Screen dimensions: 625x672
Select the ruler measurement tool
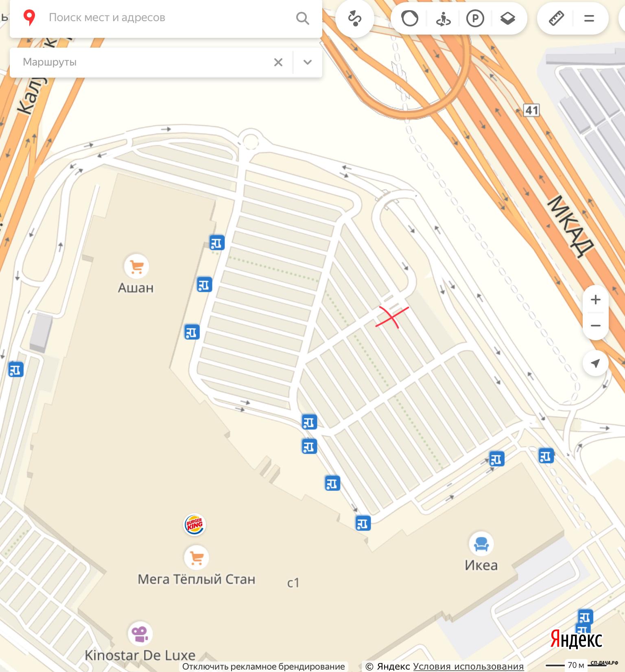pos(556,18)
